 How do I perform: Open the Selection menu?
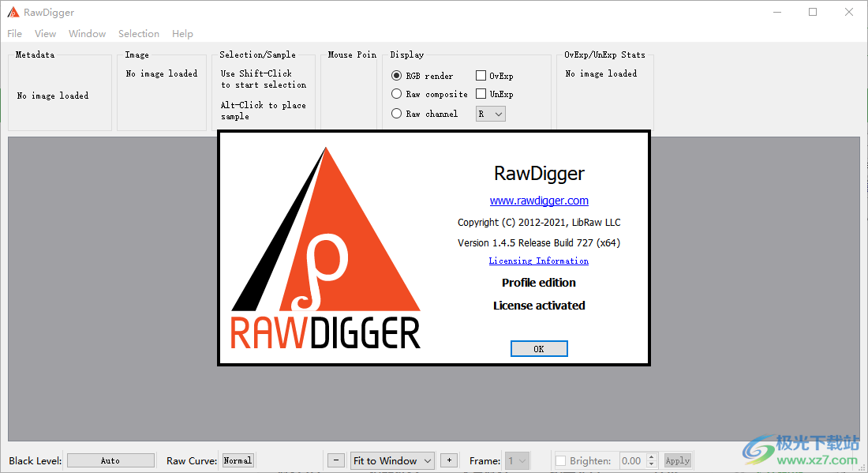139,33
